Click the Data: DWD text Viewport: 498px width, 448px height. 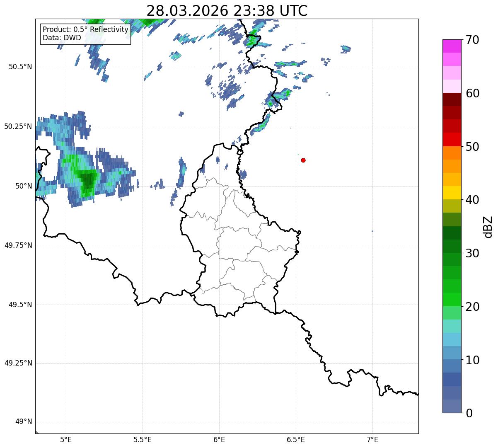[x=62, y=38]
